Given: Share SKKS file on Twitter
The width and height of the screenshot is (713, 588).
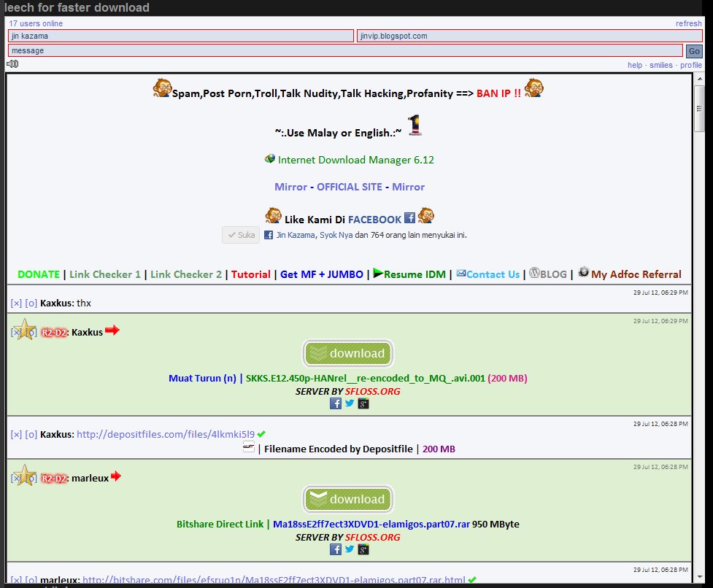Looking at the screenshot, I should 350,403.
